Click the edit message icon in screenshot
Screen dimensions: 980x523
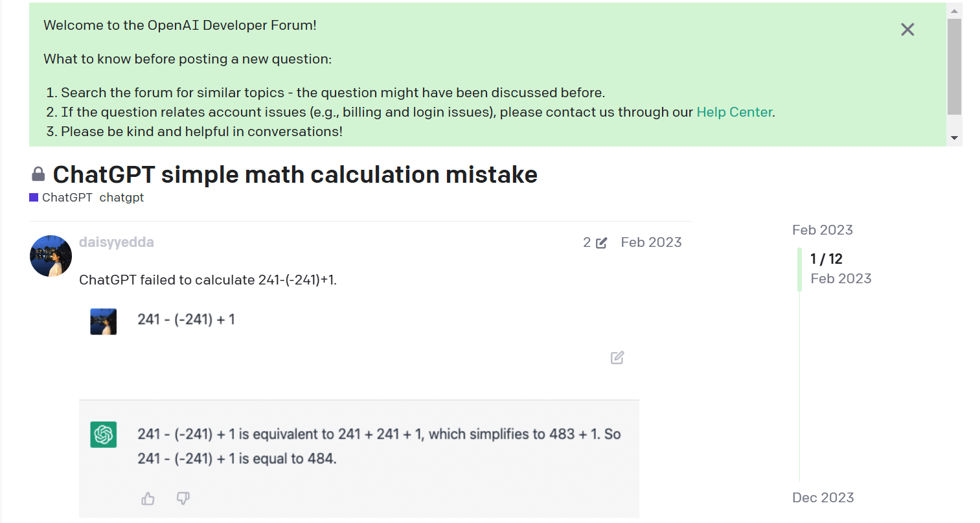tap(617, 358)
